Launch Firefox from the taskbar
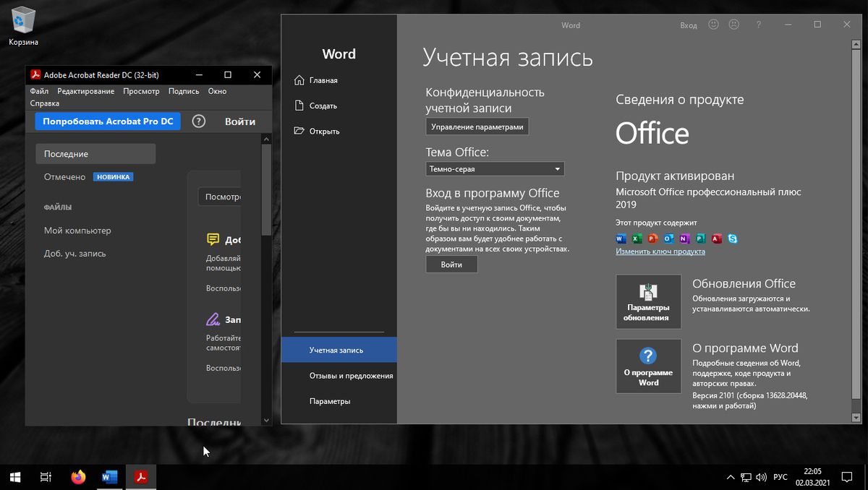The height and width of the screenshot is (490, 868). [78, 477]
